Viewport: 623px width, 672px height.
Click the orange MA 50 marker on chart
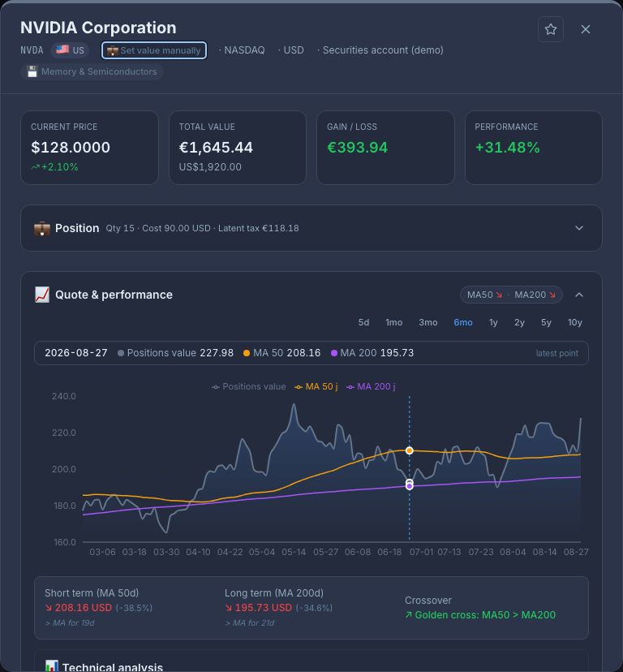pyautogui.click(x=409, y=450)
